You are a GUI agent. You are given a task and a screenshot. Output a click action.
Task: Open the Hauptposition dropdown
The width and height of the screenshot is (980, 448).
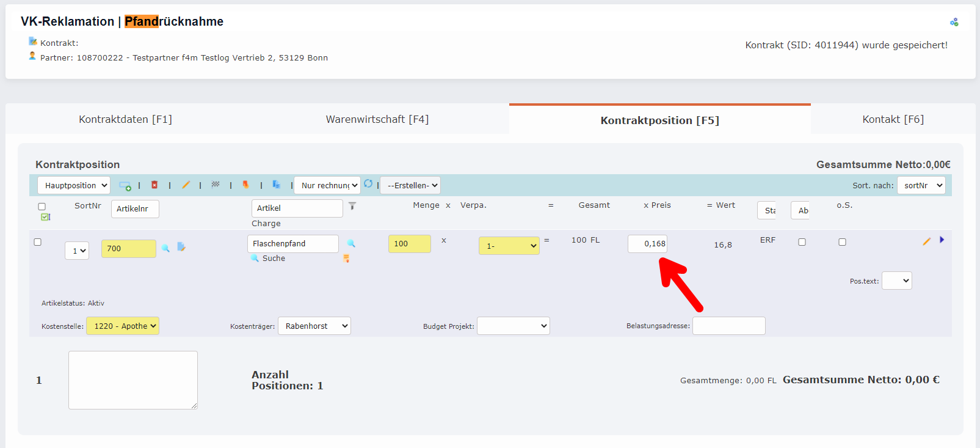[74, 185]
